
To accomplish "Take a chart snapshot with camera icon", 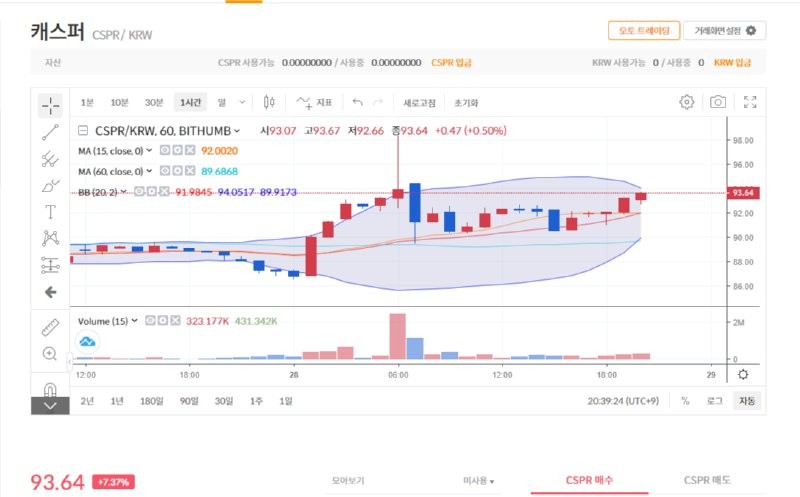I will pos(718,102).
